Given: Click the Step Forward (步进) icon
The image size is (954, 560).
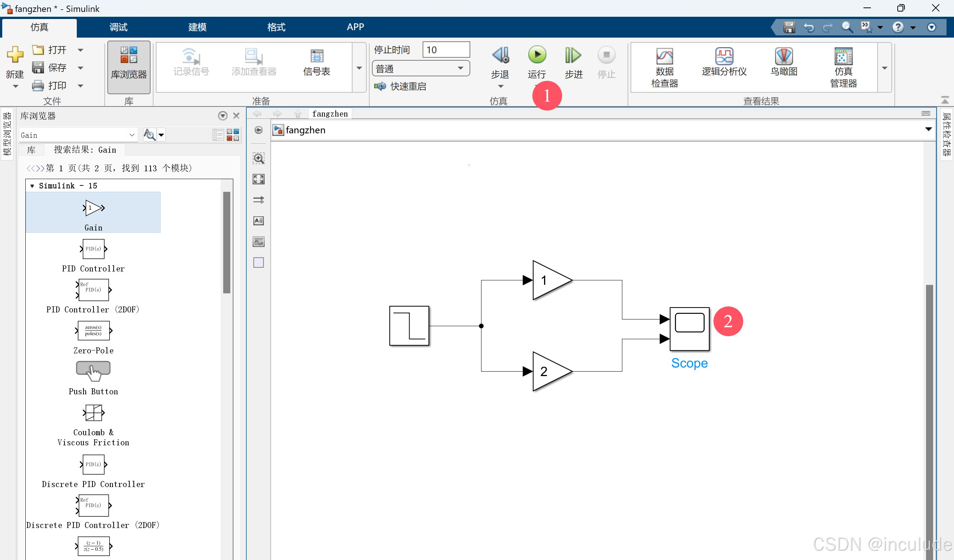Looking at the screenshot, I should pyautogui.click(x=573, y=55).
